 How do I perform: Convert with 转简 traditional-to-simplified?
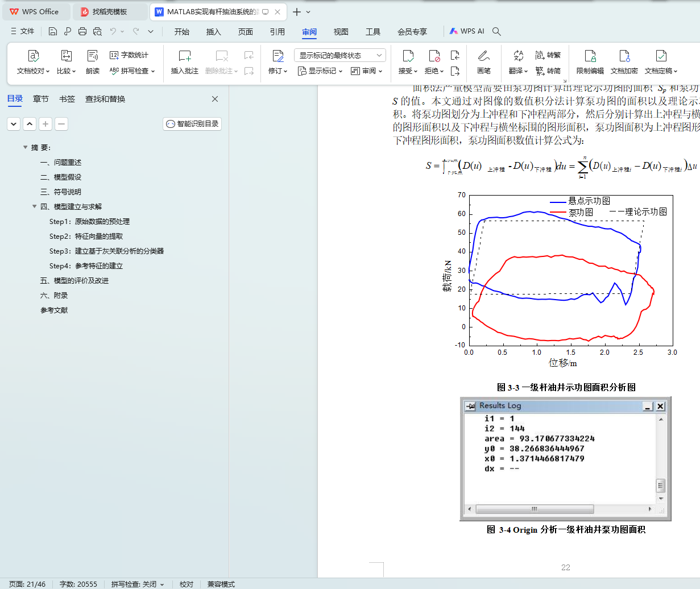pyautogui.click(x=548, y=71)
